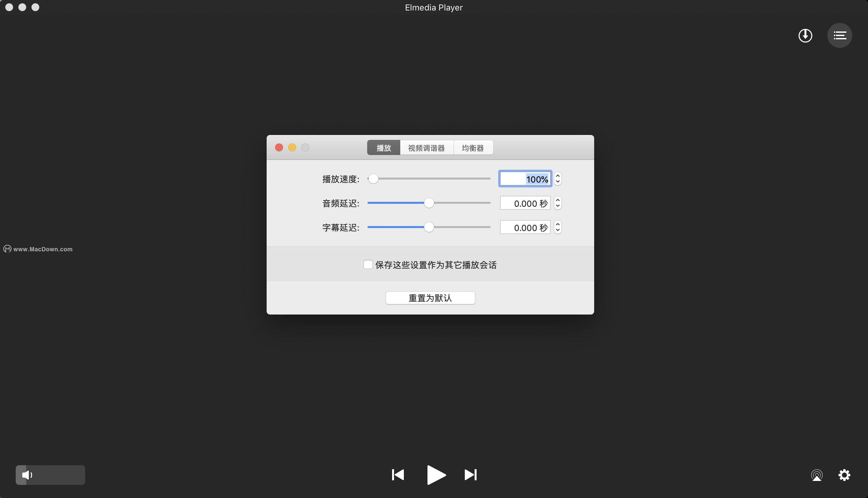Adjust the volume slider bar
The width and height of the screenshot is (868, 498).
50,475
